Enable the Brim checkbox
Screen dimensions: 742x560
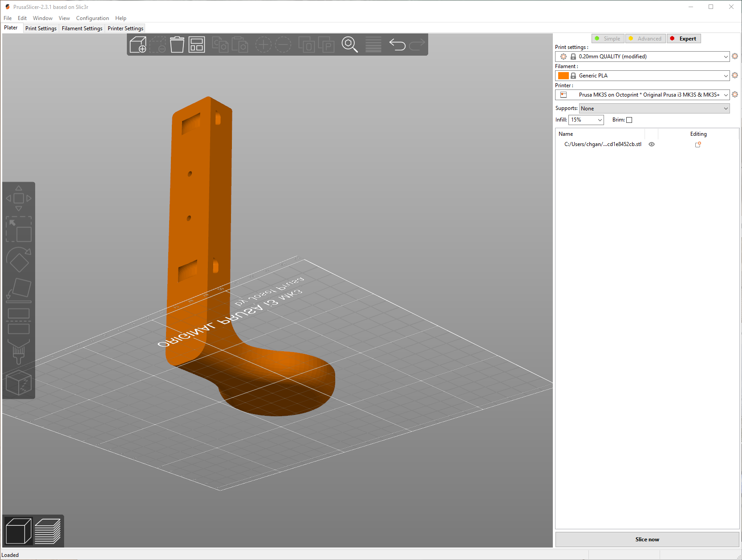tap(629, 120)
